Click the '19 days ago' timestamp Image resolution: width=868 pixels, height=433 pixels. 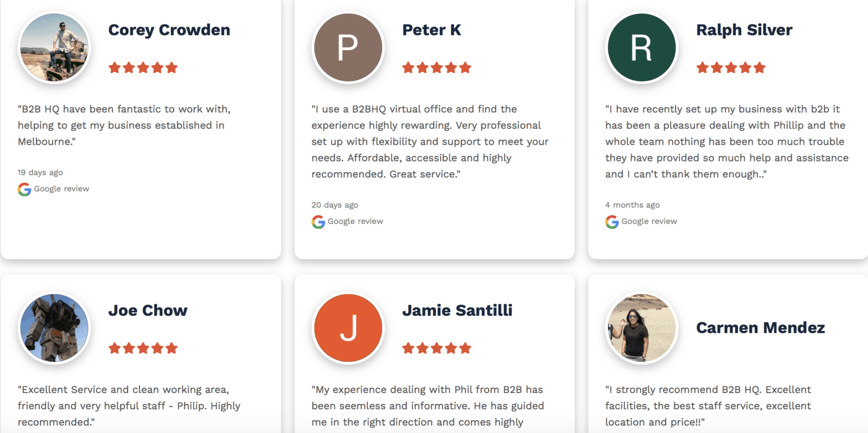(40, 172)
